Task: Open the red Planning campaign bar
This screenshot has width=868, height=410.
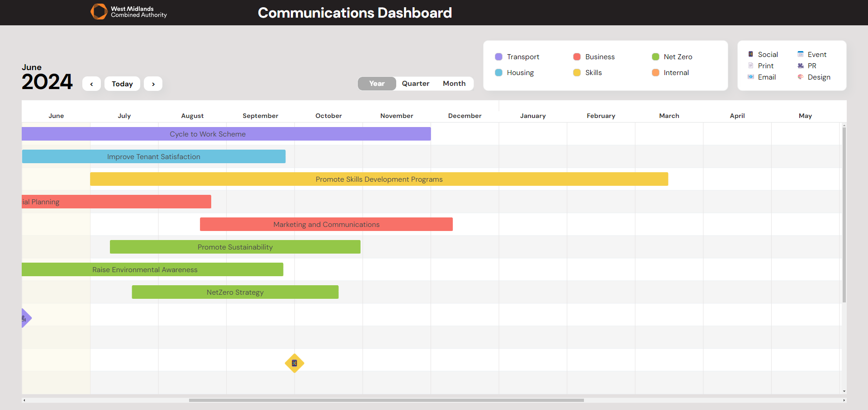Action: tap(116, 202)
